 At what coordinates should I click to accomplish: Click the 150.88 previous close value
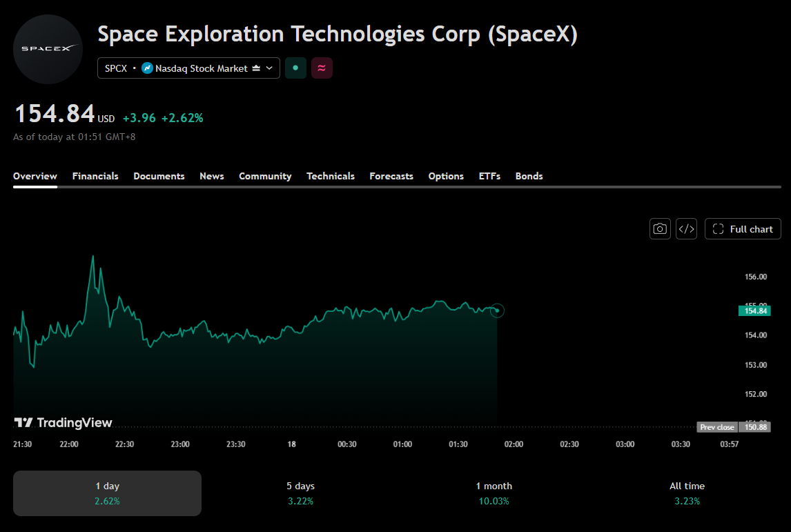(x=754, y=427)
